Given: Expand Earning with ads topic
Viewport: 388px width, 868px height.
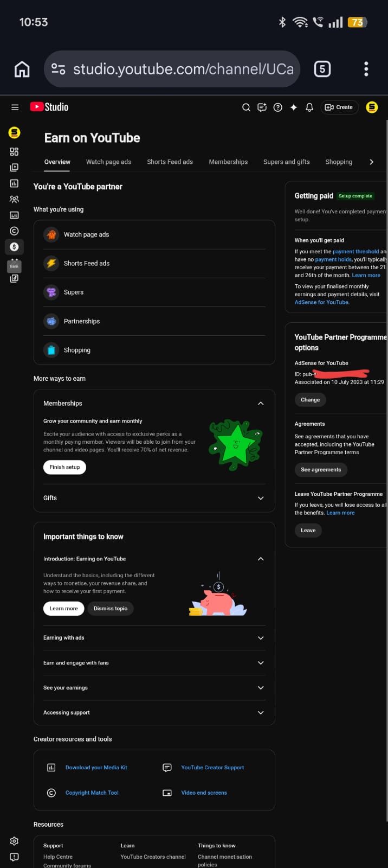Looking at the screenshot, I should (x=154, y=638).
